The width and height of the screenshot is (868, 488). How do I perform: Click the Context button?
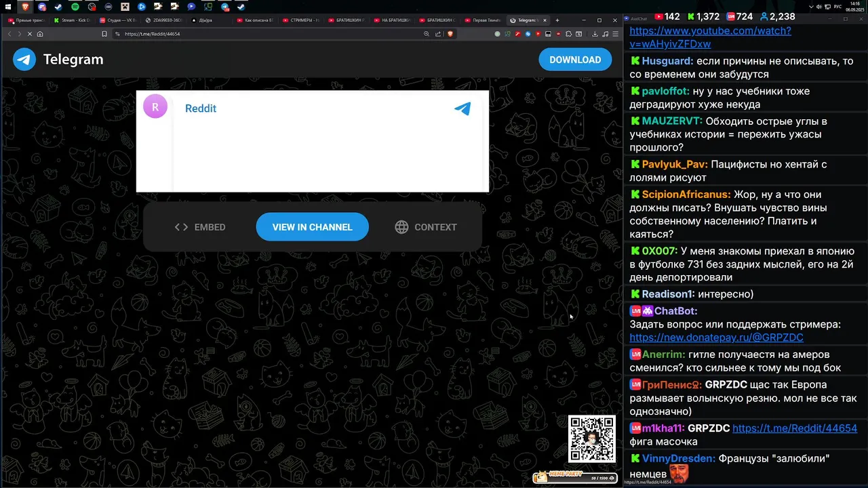(426, 227)
